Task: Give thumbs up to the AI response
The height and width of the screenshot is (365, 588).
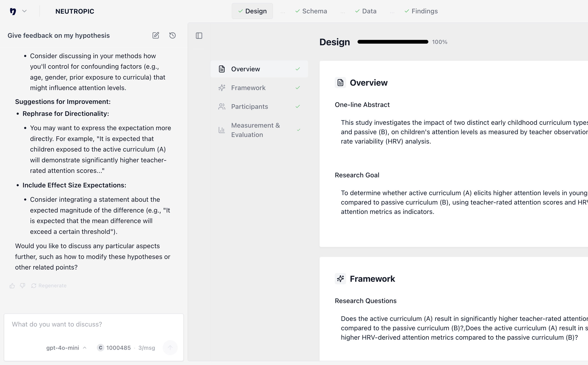Action: pyautogui.click(x=12, y=285)
